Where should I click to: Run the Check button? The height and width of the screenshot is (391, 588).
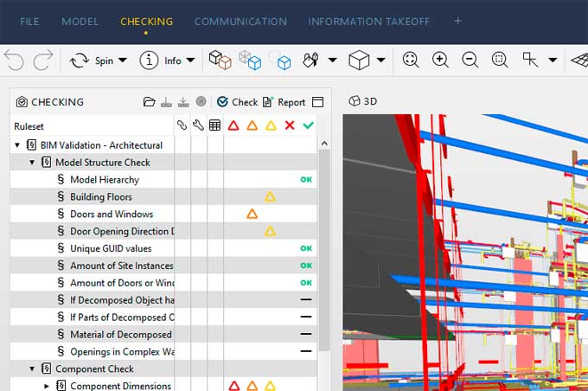pos(238,102)
